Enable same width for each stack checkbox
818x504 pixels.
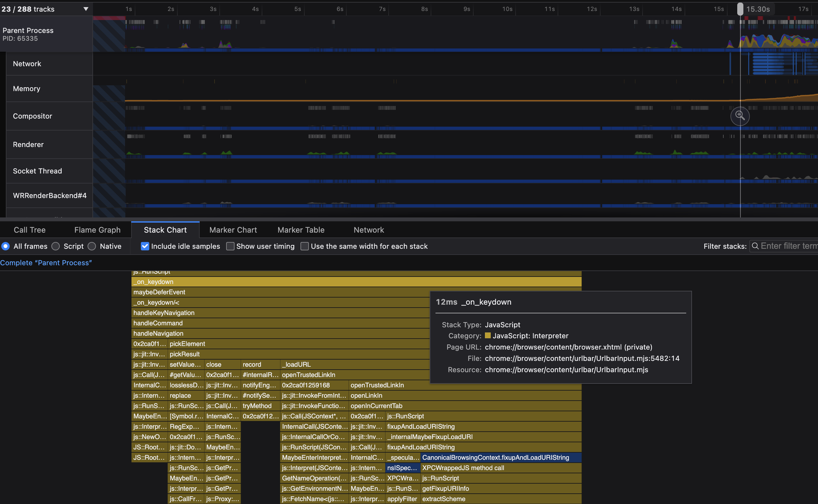pos(304,246)
